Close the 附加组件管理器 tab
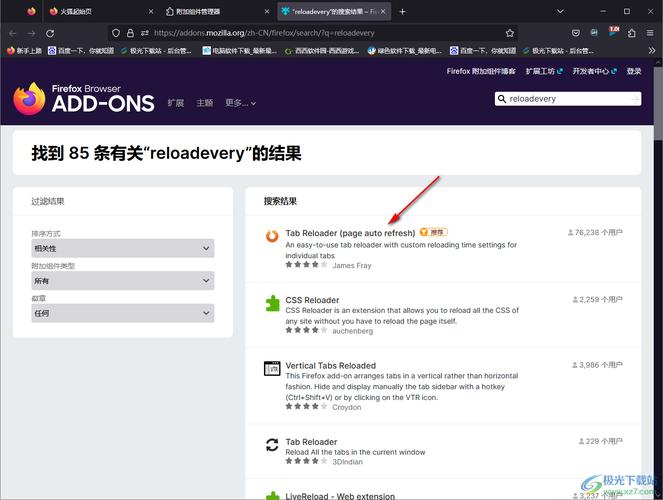 tap(267, 12)
